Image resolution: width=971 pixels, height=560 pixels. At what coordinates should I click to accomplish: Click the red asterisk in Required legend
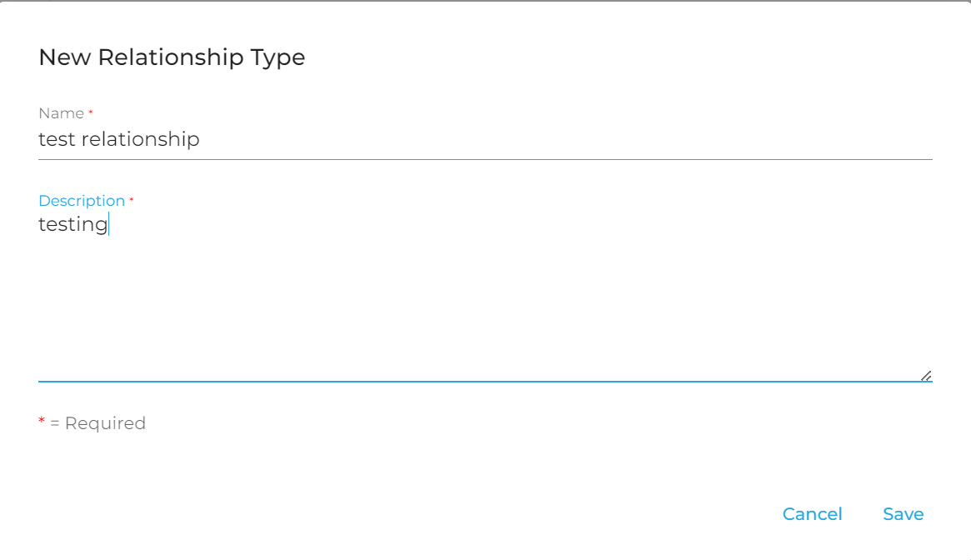42,422
